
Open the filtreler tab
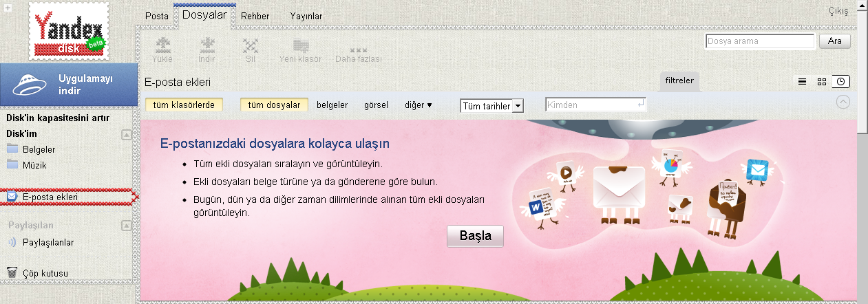680,80
